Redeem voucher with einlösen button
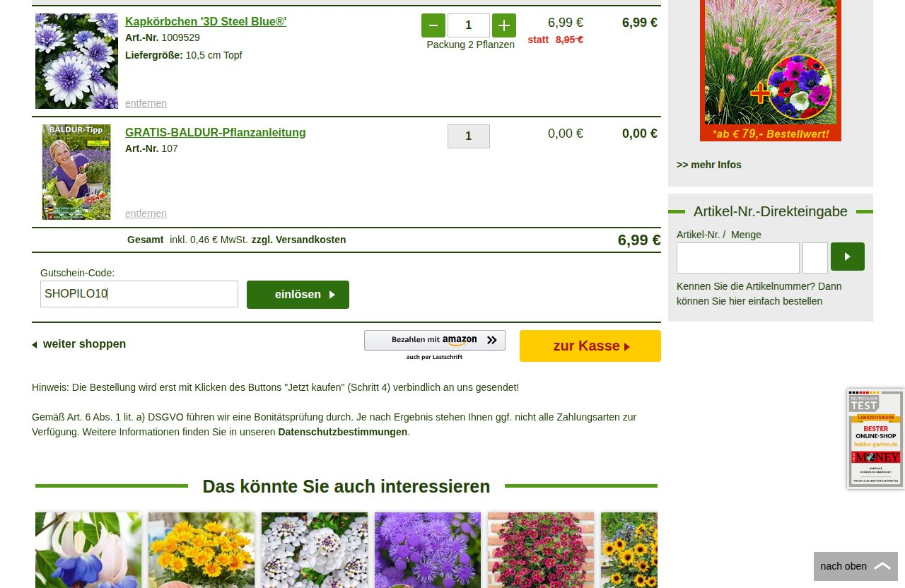The height and width of the screenshot is (588, 905). coord(298,295)
